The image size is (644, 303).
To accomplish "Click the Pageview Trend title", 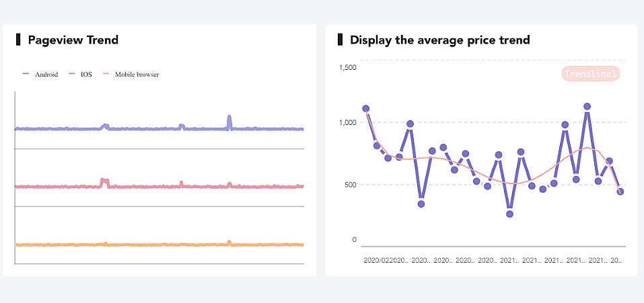I will [73, 40].
